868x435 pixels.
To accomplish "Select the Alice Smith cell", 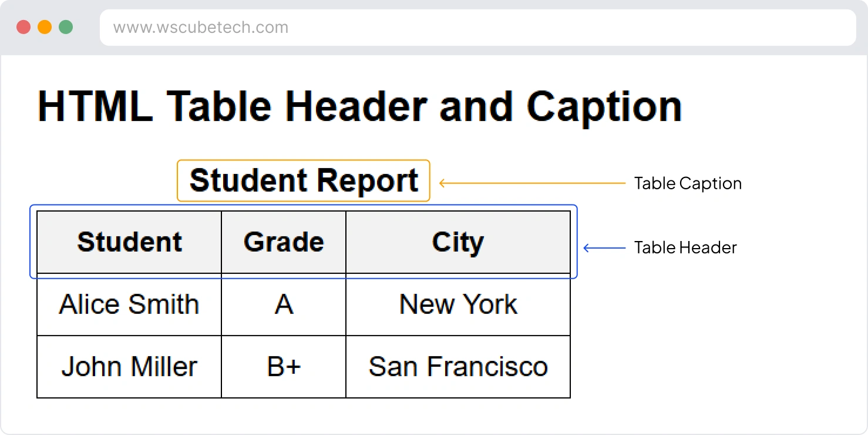I will [x=129, y=304].
